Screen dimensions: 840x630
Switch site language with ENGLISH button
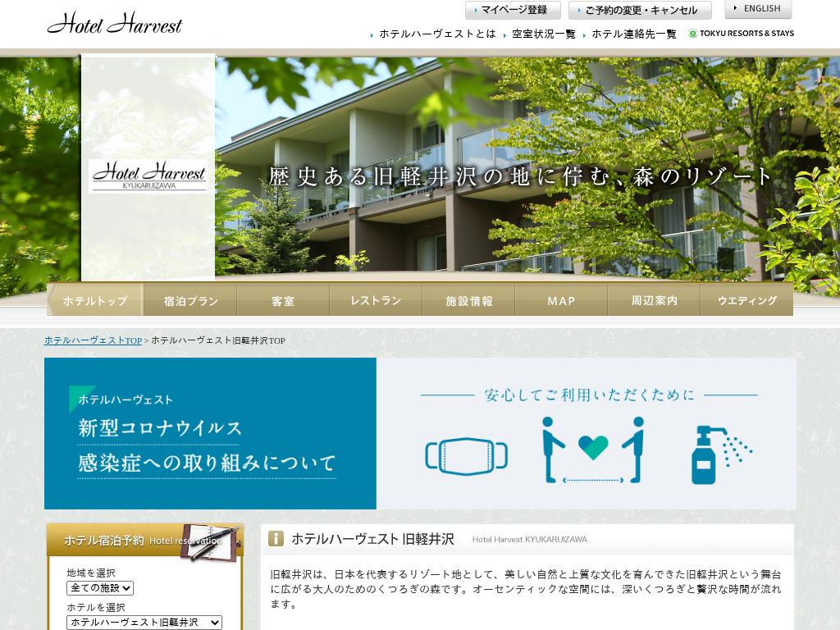(758, 8)
